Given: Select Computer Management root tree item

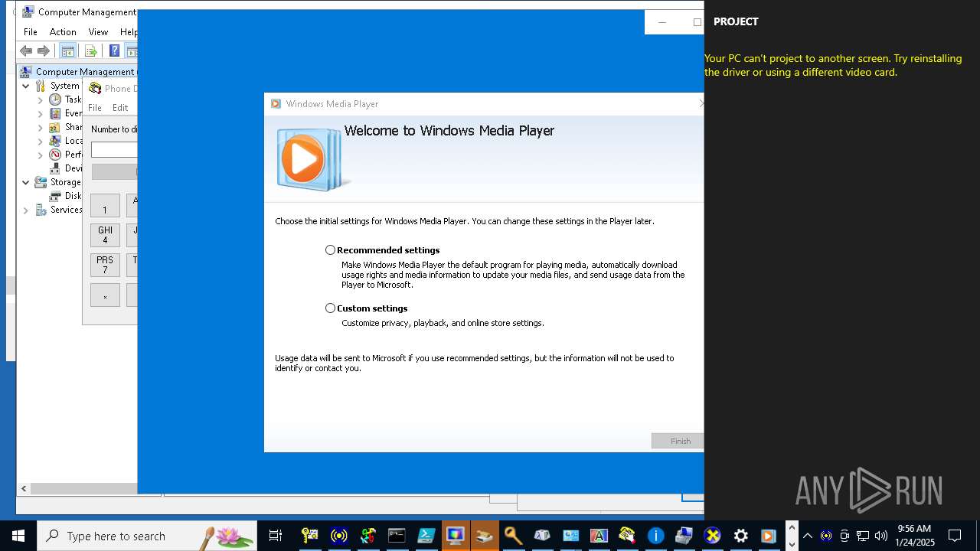Looking at the screenshot, I should point(78,72).
